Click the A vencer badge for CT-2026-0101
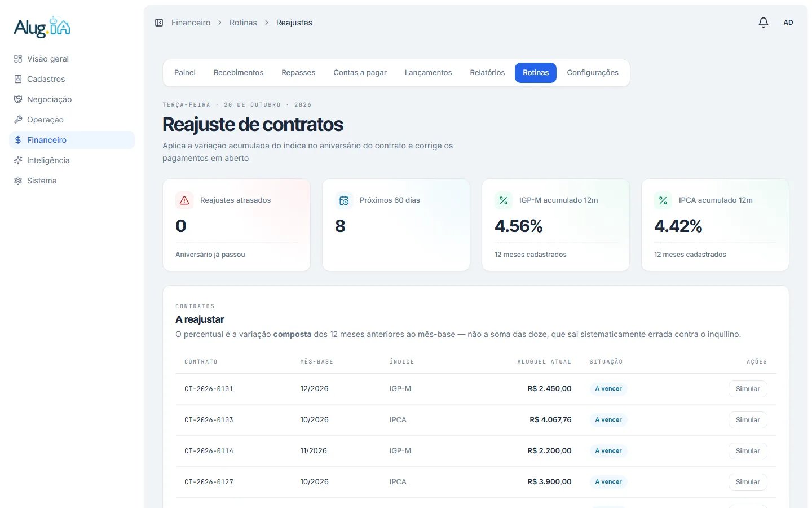 (x=608, y=389)
